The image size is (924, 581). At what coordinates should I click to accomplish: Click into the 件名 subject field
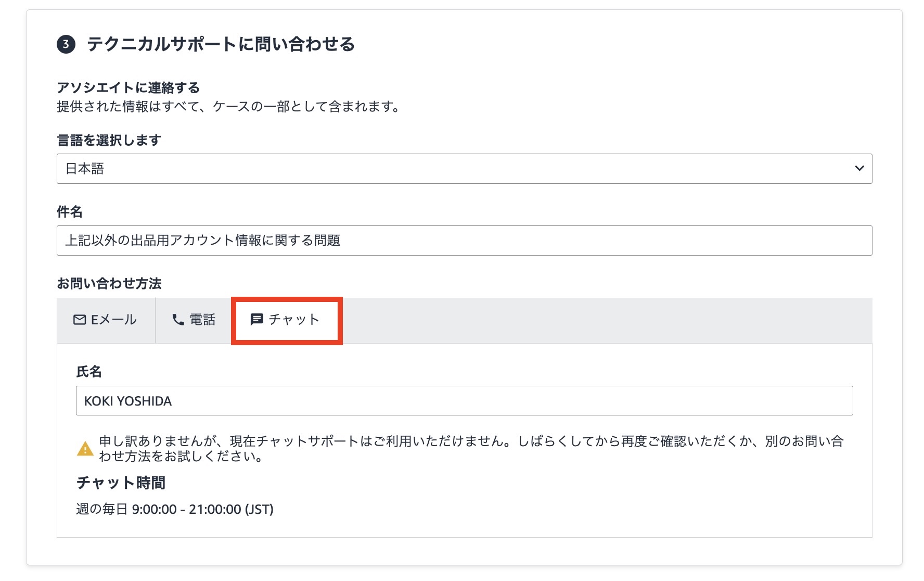pyautogui.click(x=464, y=241)
